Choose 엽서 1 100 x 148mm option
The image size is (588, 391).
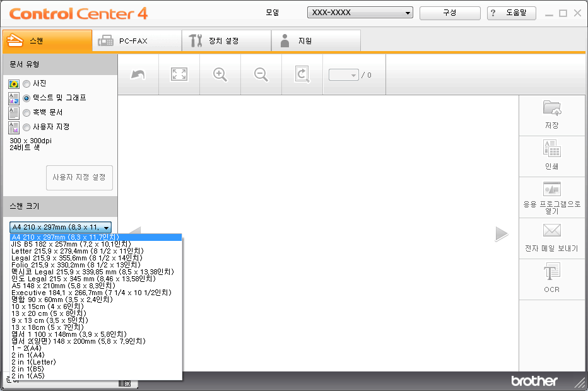(x=96, y=334)
